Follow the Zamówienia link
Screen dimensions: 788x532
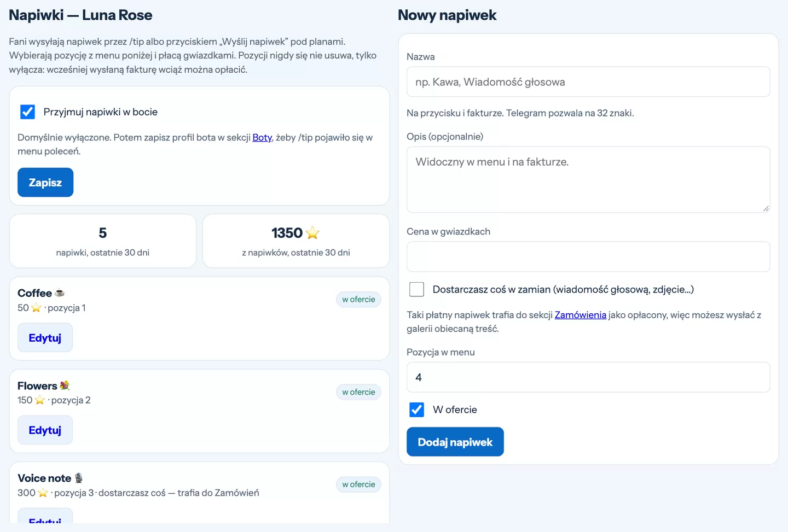(581, 315)
